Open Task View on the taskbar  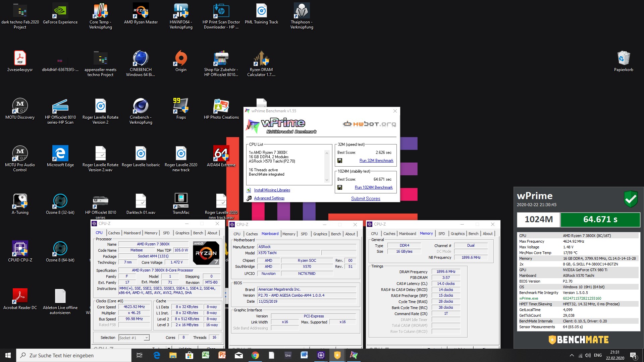(140, 355)
